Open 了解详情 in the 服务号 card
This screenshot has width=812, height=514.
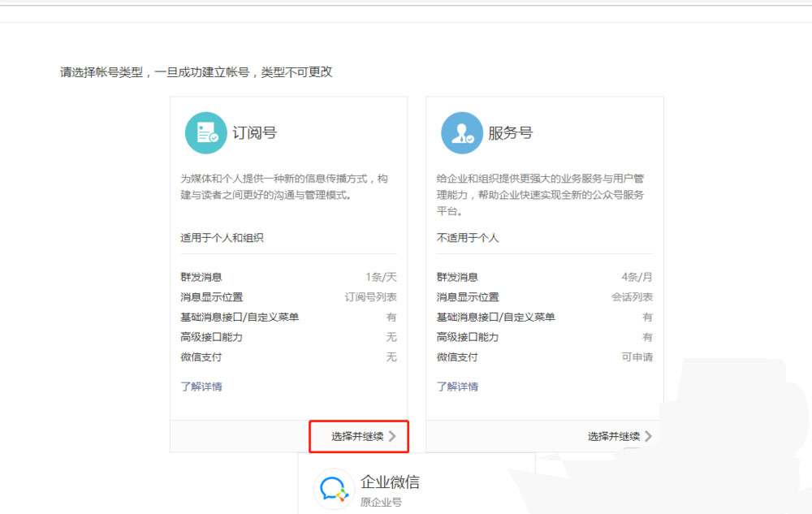pos(460,386)
